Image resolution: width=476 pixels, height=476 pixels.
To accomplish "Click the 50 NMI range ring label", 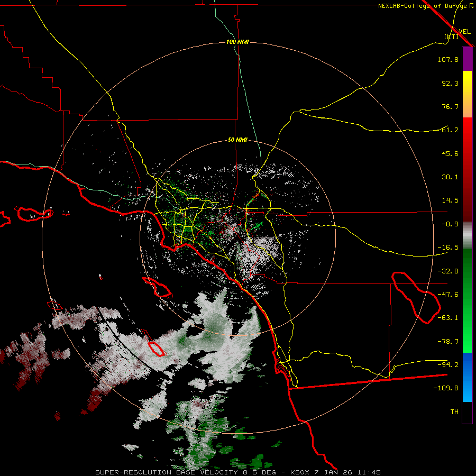I will pyautogui.click(x=237, y=140).
